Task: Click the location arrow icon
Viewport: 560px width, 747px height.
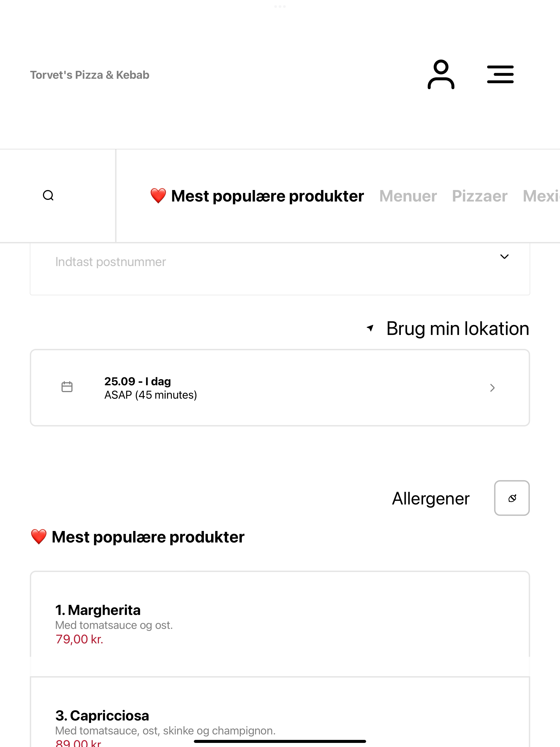Action: tap(370, 328)
